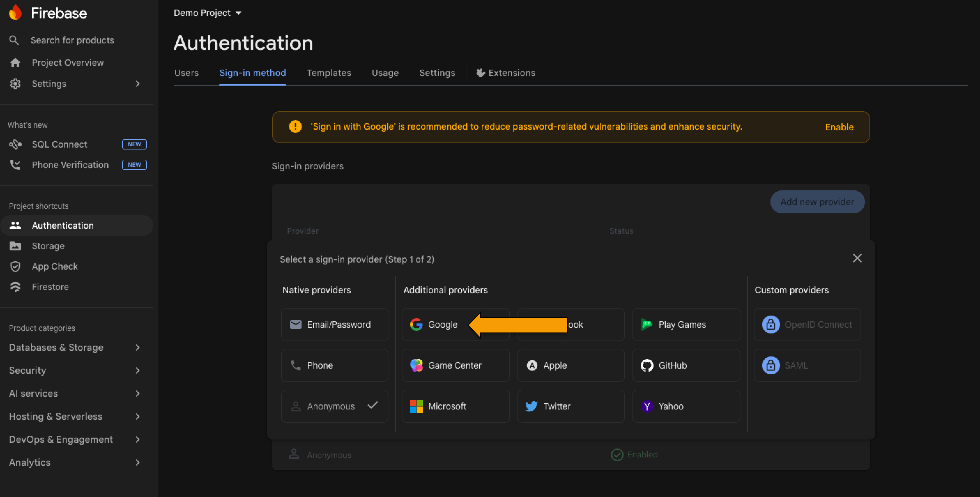
Task: Switch to the Usage tab
Action: 385,73
